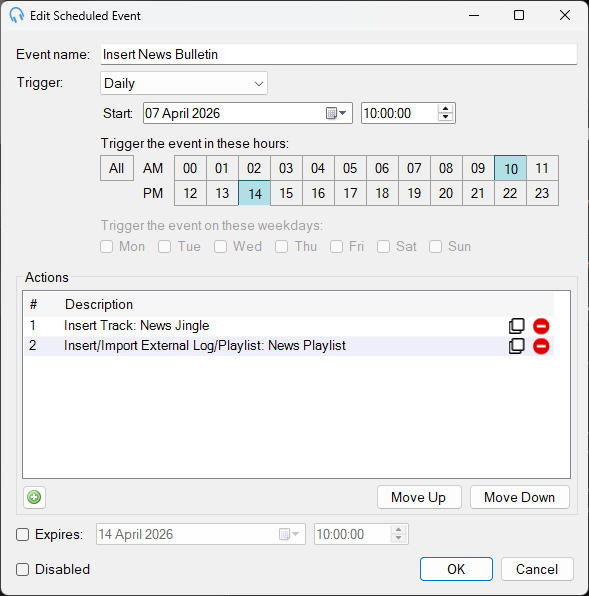Click the Start date text 07 April 2026
The height and width of the screenshot is (596, 589).
click(182, 113)
